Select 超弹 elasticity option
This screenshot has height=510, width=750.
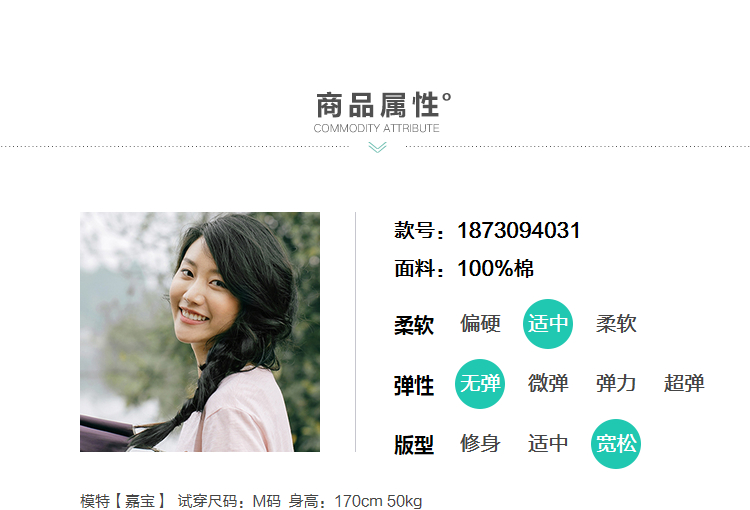click(x=684, y=384)
